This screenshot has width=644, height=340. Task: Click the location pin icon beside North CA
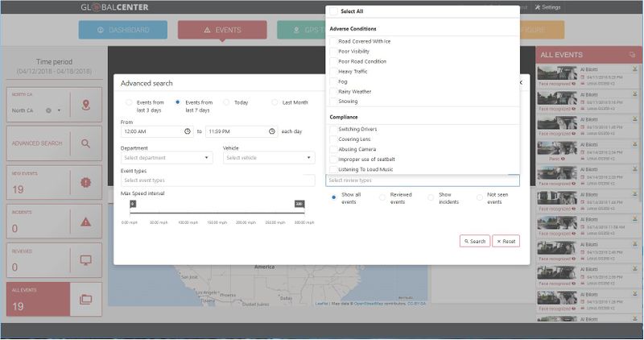coord(86,105)
